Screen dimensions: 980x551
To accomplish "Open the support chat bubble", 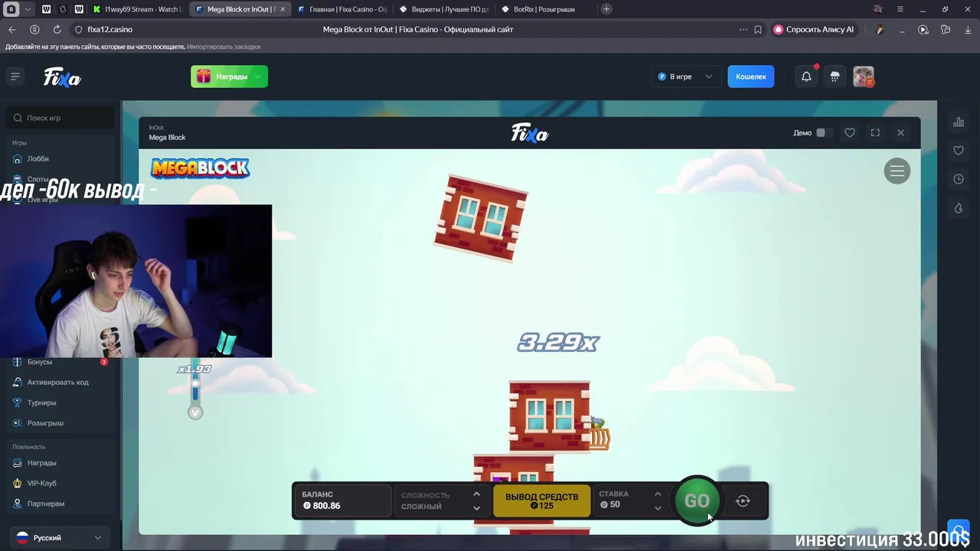I will pos(959,530).
